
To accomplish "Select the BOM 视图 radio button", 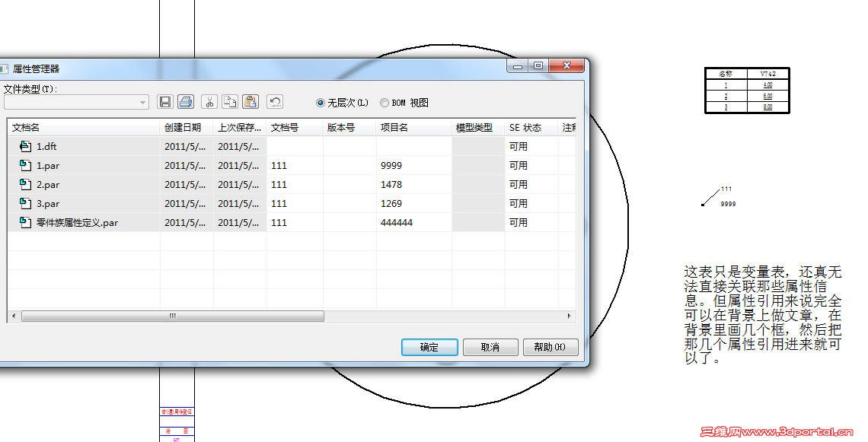I will [x=385, y=103].
